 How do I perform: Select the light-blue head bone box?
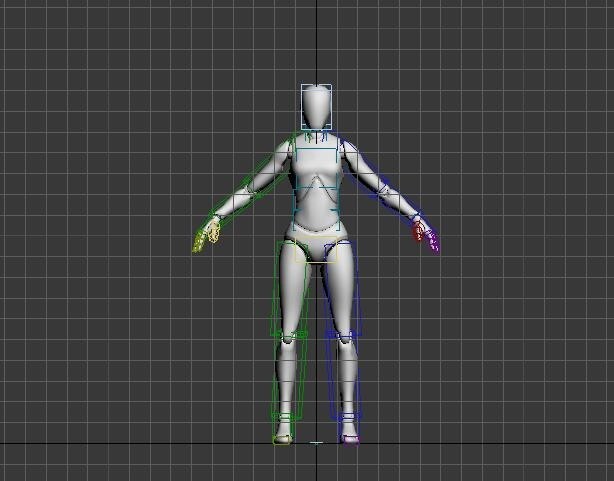(316, 107)
